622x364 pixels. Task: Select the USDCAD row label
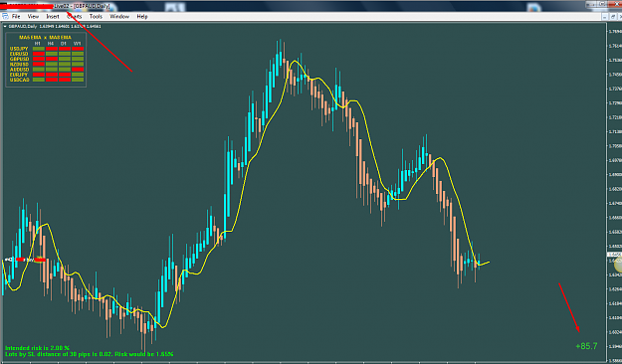pos(19,80)
